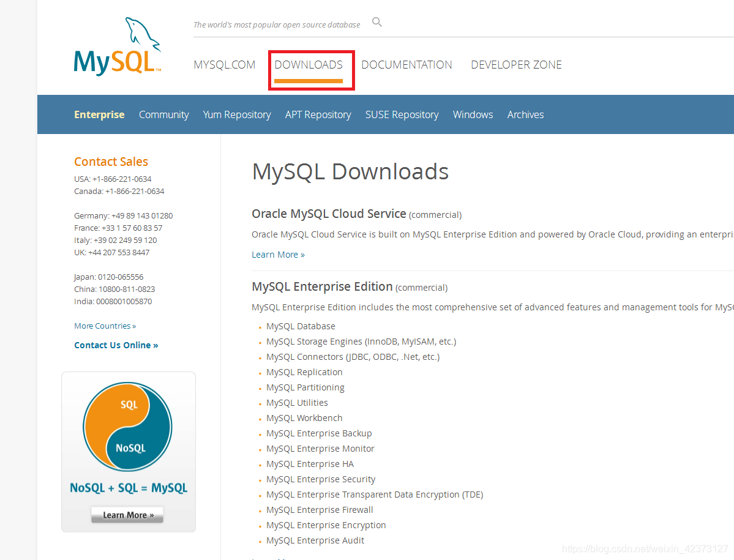Select MySQL Utilities list item
734x560 pixels.
tap(297, 403)
